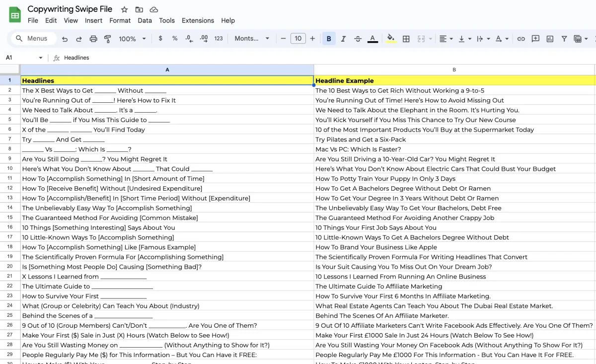596x364 pixels.
Task: Select row 20 header
Action: 10,267
